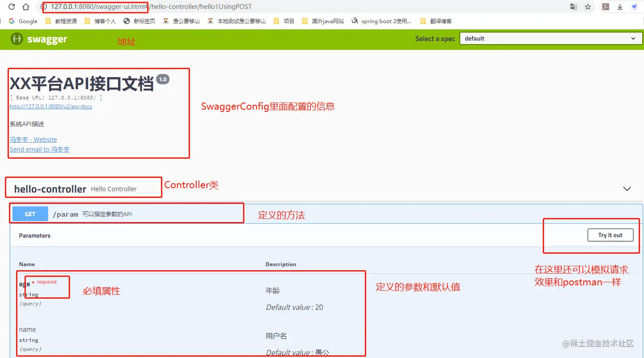Click the hello-controller section title
This screenshot has width=644, height=358.
(x=50, y=189)
